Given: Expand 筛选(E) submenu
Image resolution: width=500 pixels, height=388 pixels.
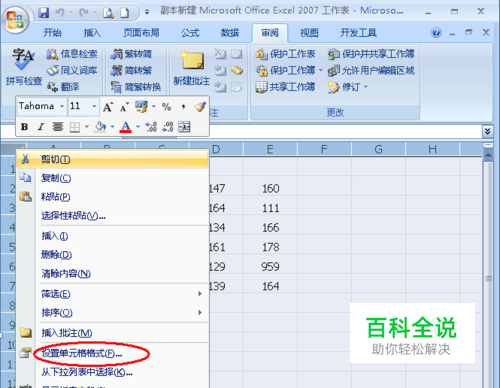Looking at the screenshot, I should [112, 294].
